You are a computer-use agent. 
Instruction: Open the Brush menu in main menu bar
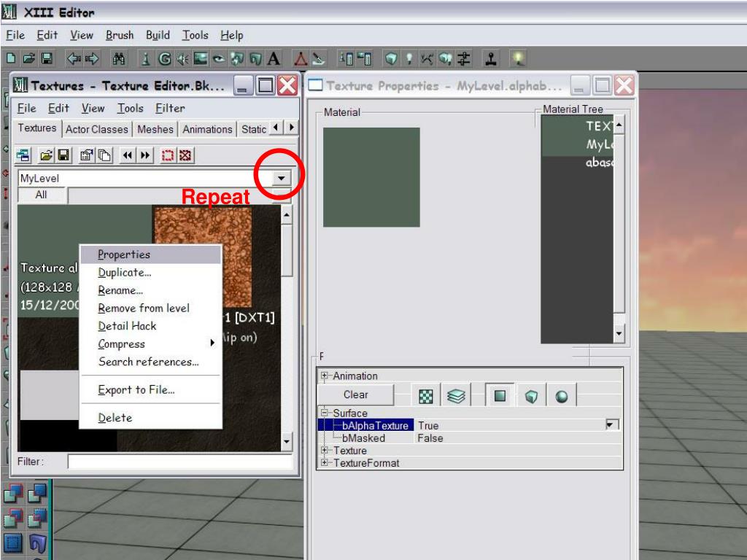click(x=120, y=35)
